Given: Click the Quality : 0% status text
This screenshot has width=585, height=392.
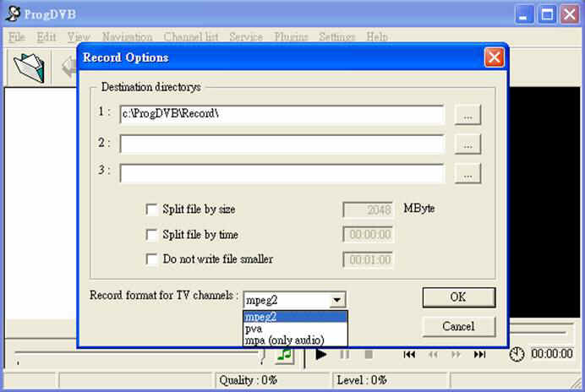Looking at the screenshot, I should [248, 380].
